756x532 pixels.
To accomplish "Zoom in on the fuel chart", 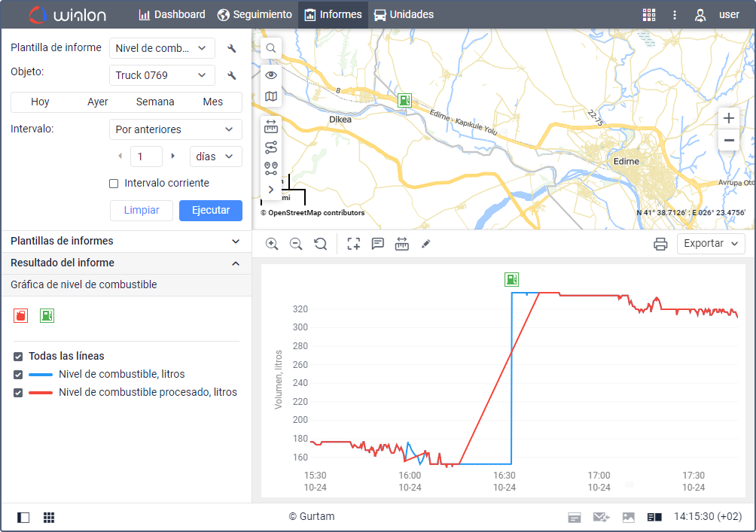I will (272, 244).
